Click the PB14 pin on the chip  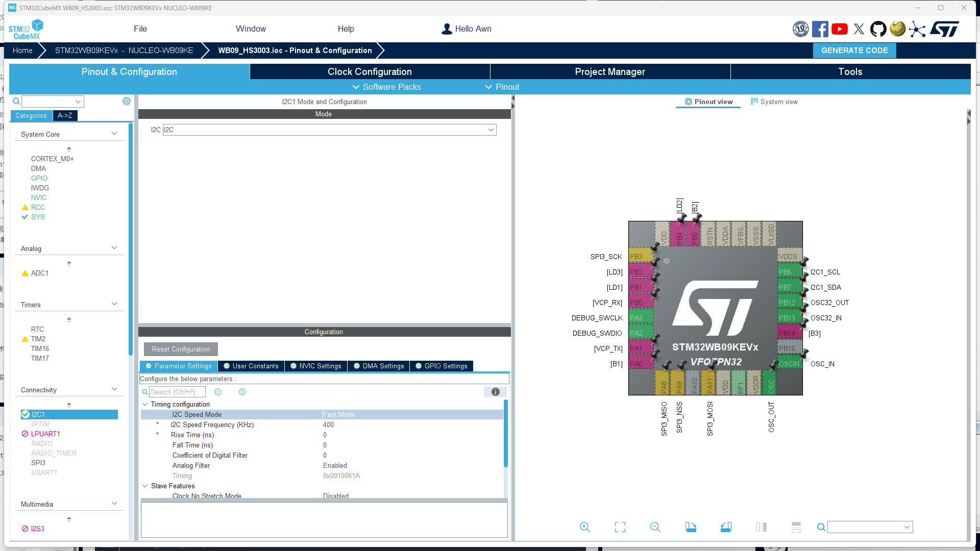coord(789,333)
